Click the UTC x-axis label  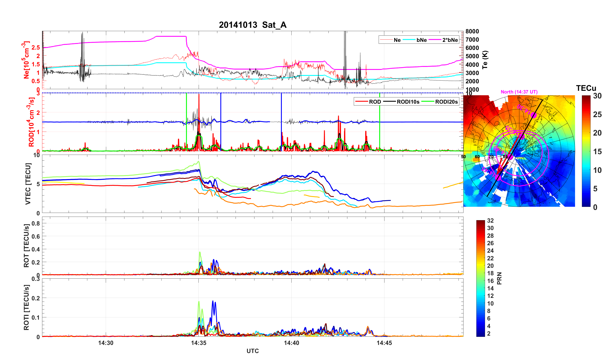coord(253,351)
